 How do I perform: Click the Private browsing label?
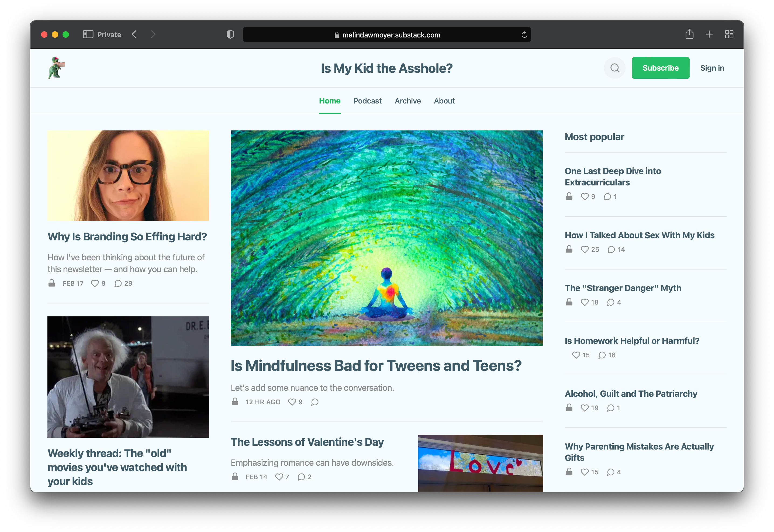109,35
